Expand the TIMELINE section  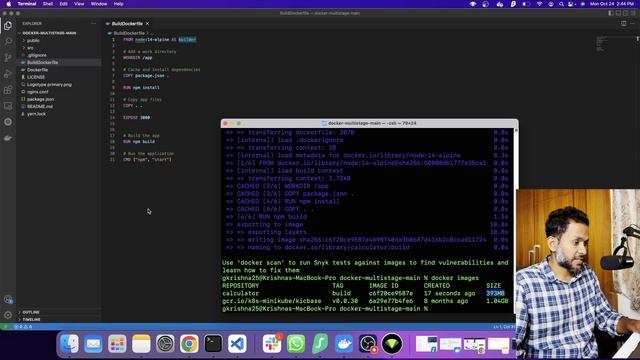(31, 320)
